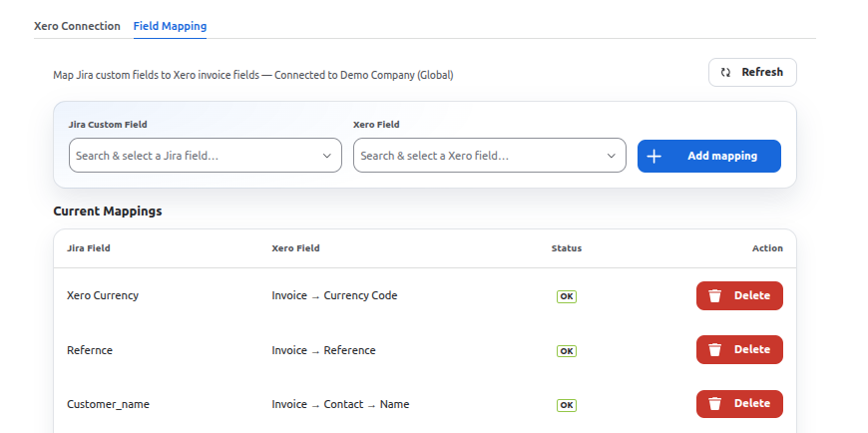Screen dimensions: 868x433
Task: Switch to the Xero Connection tab
Action: pos(77,26)
